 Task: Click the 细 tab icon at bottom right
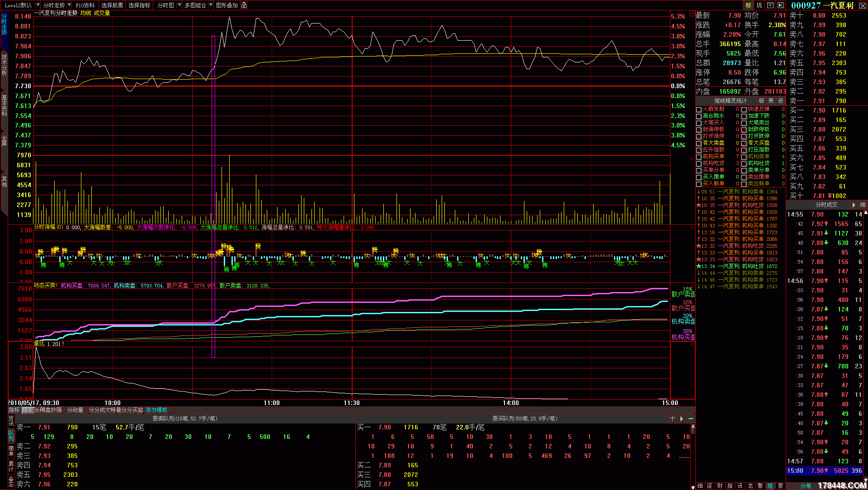pyautogui.click(x=700, y=486)
